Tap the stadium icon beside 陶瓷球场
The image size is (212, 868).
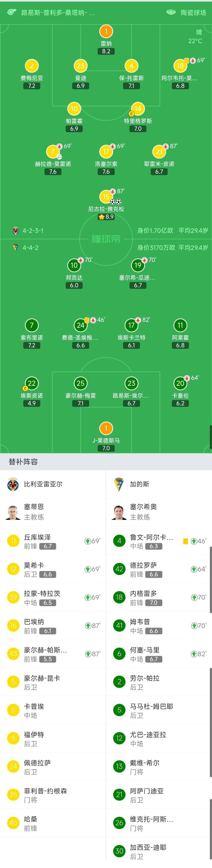(171, 12)
